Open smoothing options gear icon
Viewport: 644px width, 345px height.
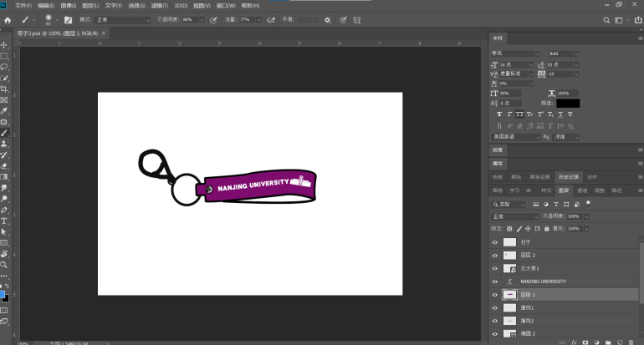327,20
